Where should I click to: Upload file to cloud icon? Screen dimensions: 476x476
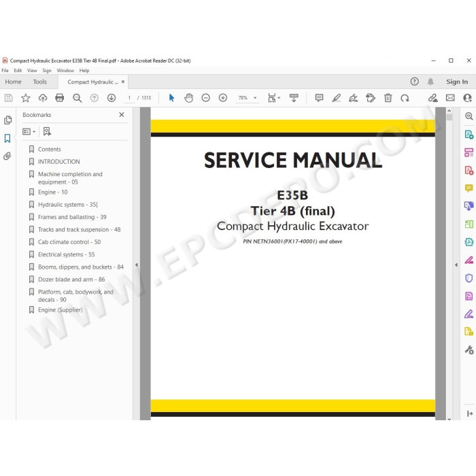(x=43, y=98)
